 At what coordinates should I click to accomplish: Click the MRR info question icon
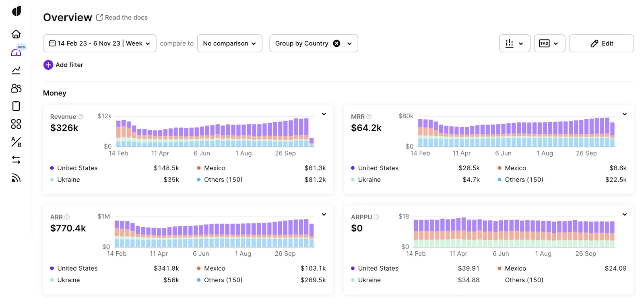[x=369, y=117]
